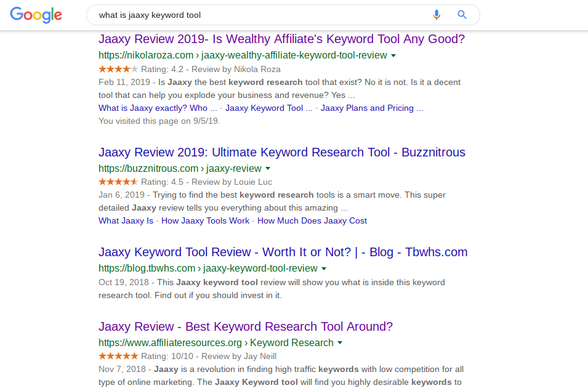Submit search with the magnifier icon
Screen dimensions: 588x388
tap(462, 15)
